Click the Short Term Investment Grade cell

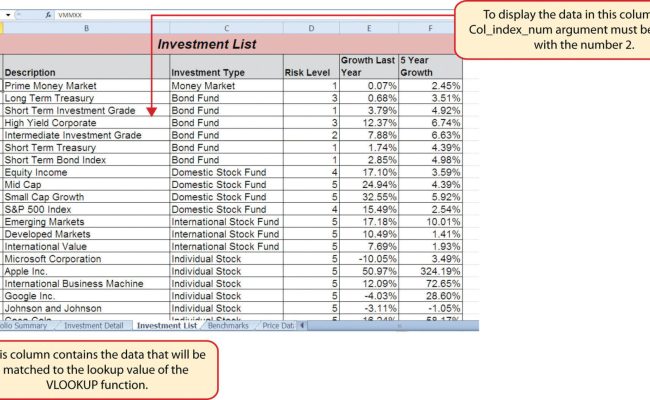point(86,111)
